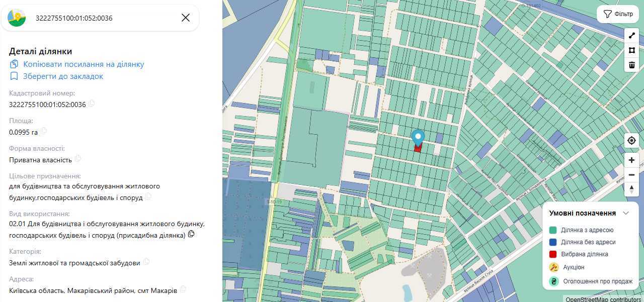The width and height of the screenshot is (644, 302).
Task: Copy the cadastral number value
Action: pyautogui.click(x=92, y=104)
